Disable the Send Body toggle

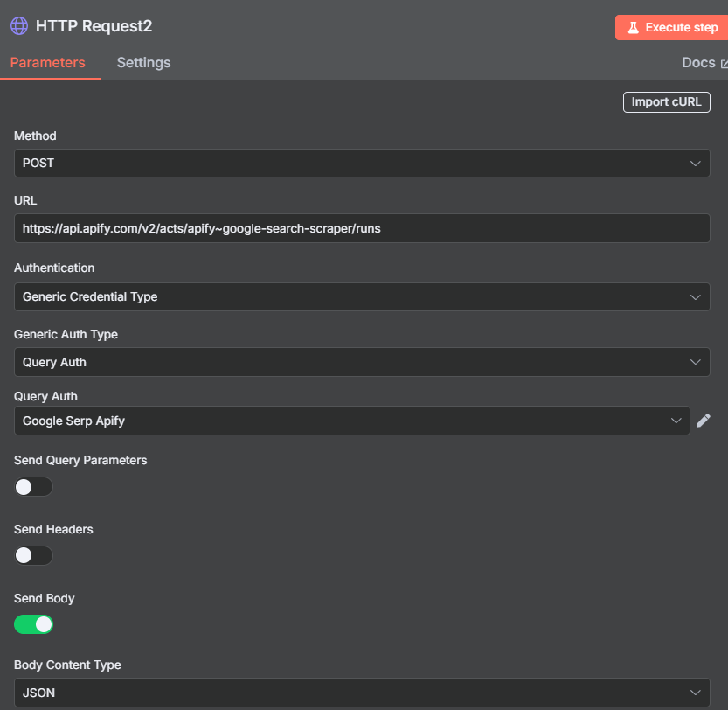tap(33, 624)
